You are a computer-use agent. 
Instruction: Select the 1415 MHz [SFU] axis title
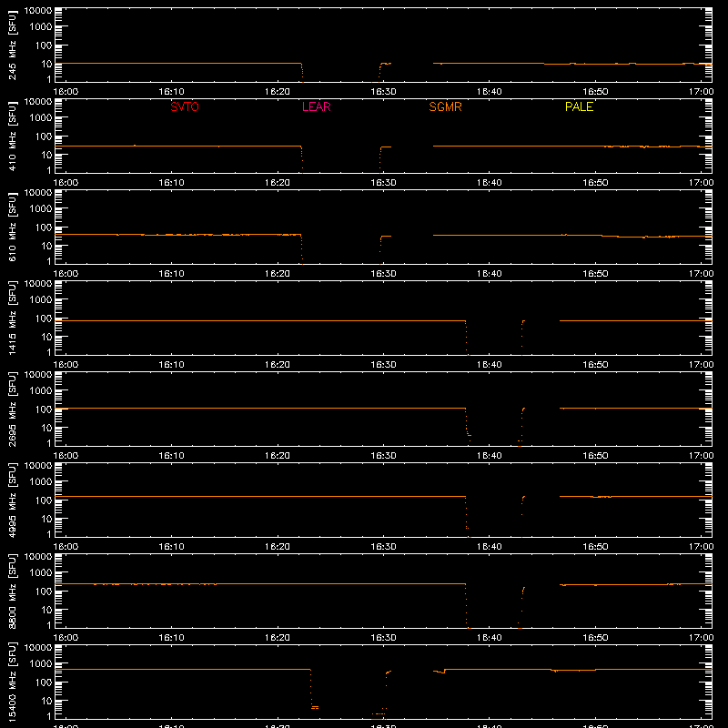[12, 318]
